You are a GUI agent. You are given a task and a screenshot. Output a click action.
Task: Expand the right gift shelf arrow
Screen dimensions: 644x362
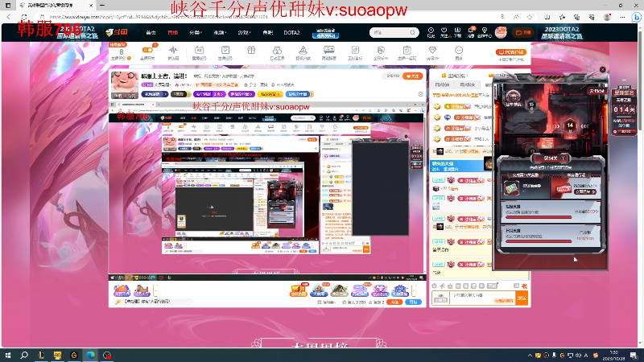tap(414, 290)
